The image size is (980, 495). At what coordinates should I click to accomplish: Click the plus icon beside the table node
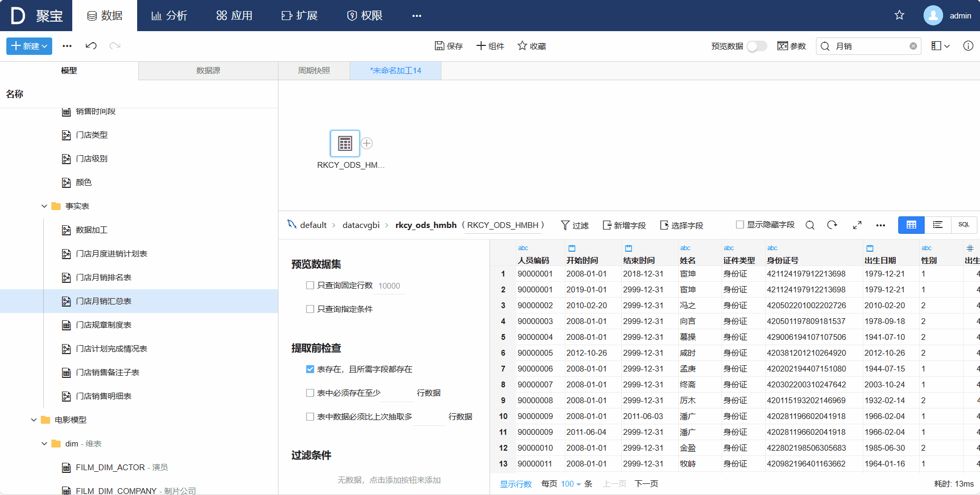pyautogui.click(x=367, y=144)
